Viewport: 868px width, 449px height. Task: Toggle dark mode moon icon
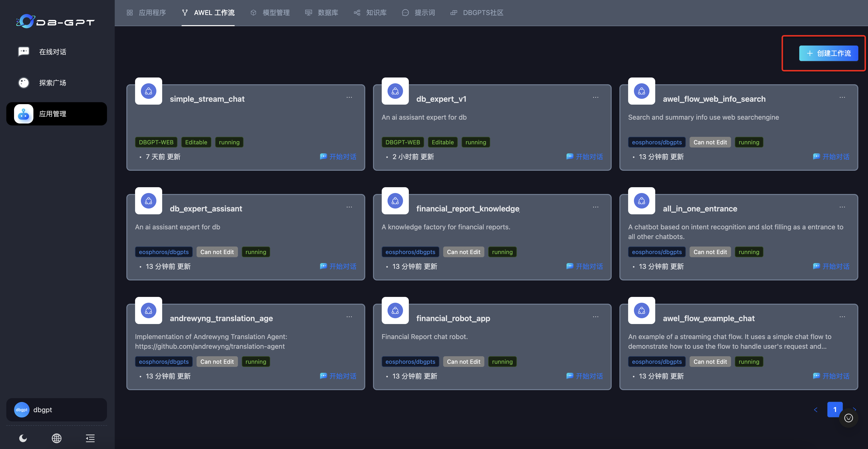(23, 438)
